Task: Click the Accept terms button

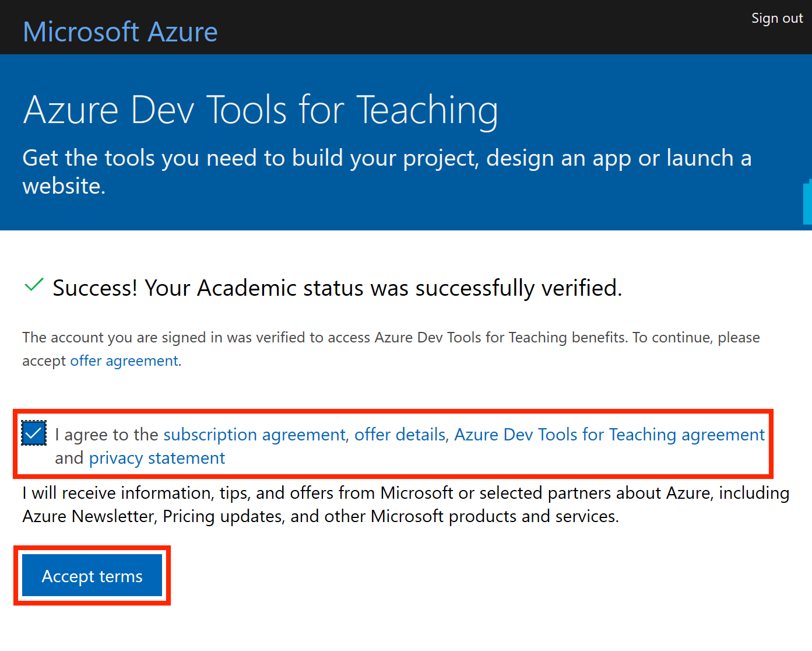Action: click(x=92, y=576)
